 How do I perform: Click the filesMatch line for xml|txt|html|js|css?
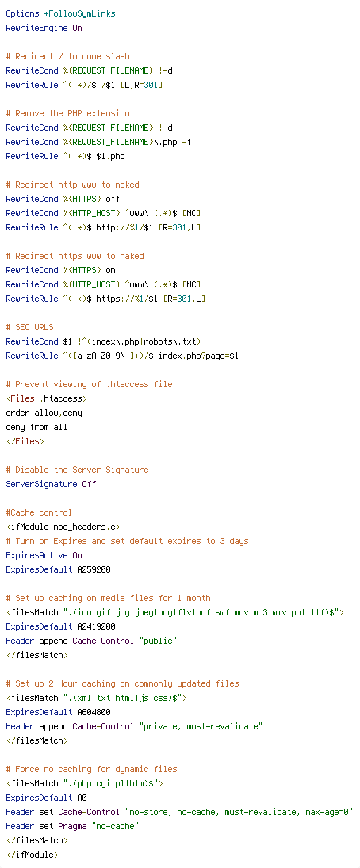pyautogui.click(x=97, y=698)
